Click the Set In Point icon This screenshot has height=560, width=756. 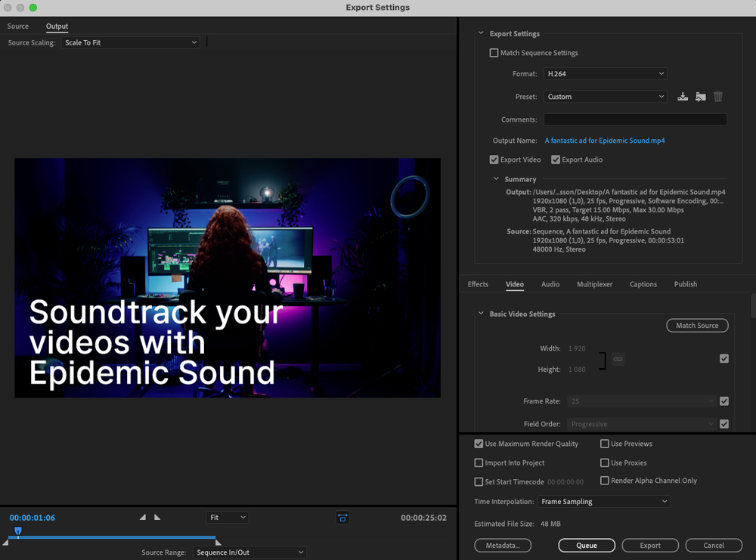142,517
